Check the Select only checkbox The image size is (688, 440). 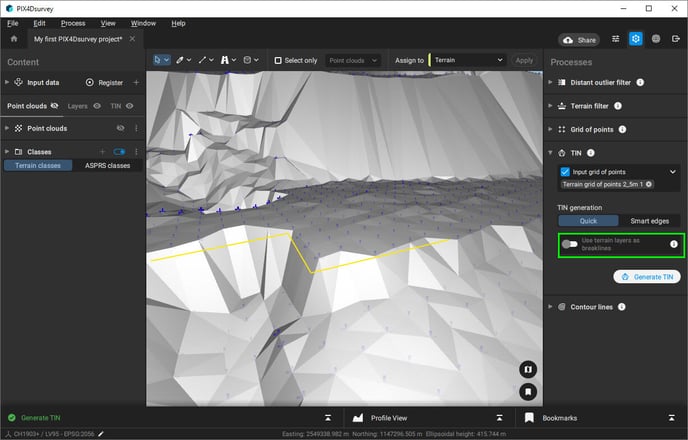[278, 61]
